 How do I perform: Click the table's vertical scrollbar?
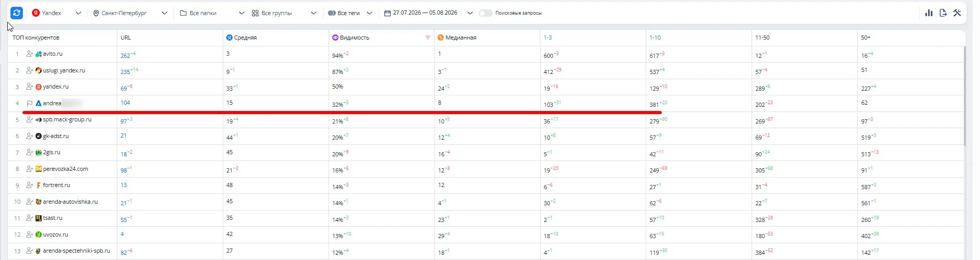pos(964,96)
